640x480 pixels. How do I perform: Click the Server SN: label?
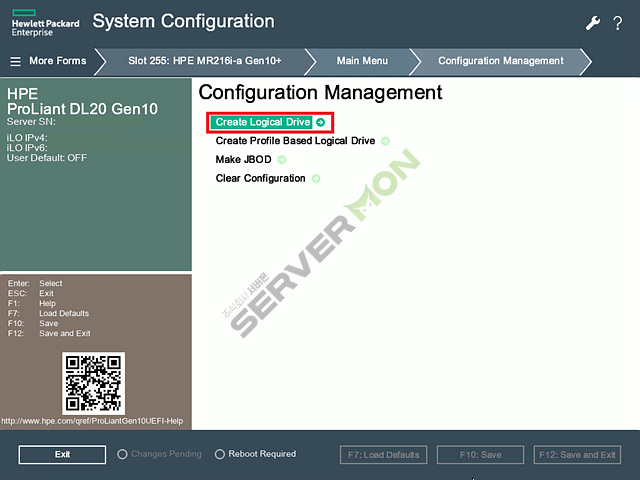click(x=31, y=122)
